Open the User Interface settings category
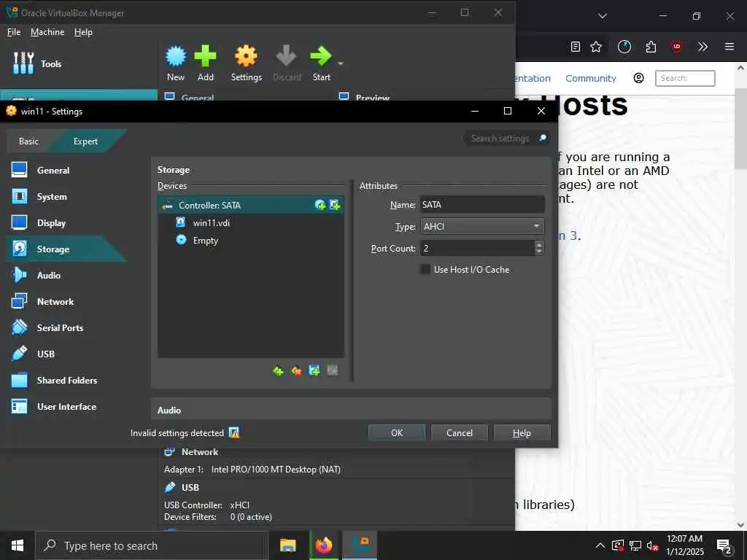Image resolution: width=747 pixels, height=560 pixels. pyautogui.click(x=66, y=407)
